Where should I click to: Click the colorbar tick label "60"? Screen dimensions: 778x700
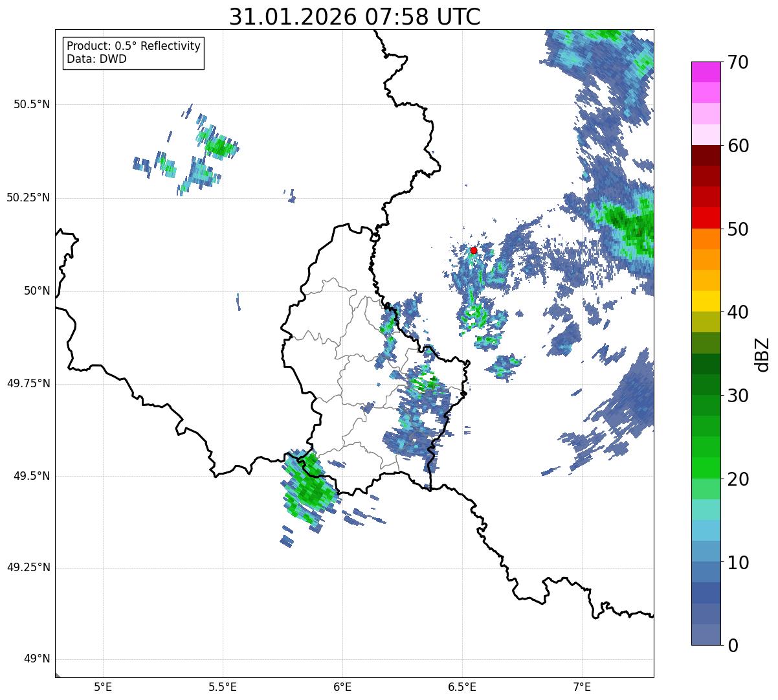pos(737,146)
